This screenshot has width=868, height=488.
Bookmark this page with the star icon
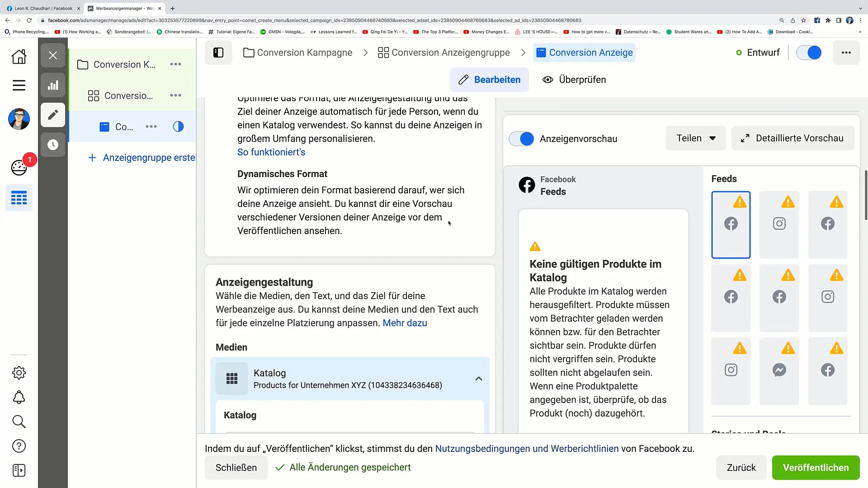click(x=803, y=20)
